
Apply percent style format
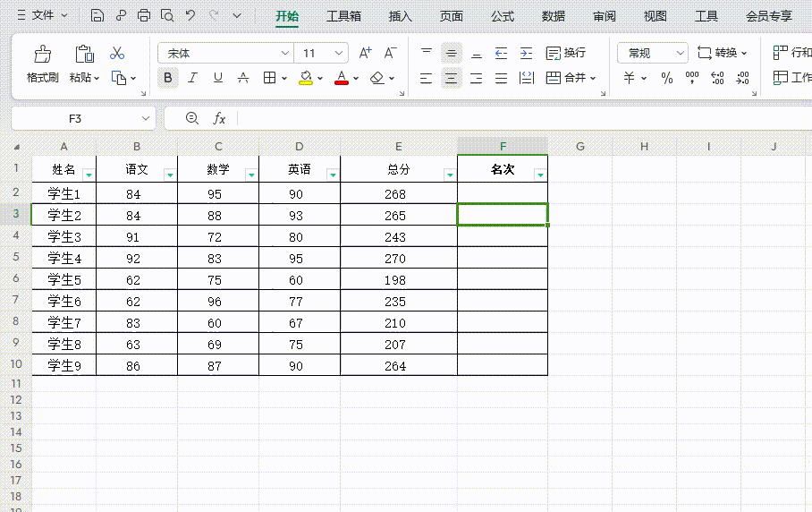pos(667,78)
